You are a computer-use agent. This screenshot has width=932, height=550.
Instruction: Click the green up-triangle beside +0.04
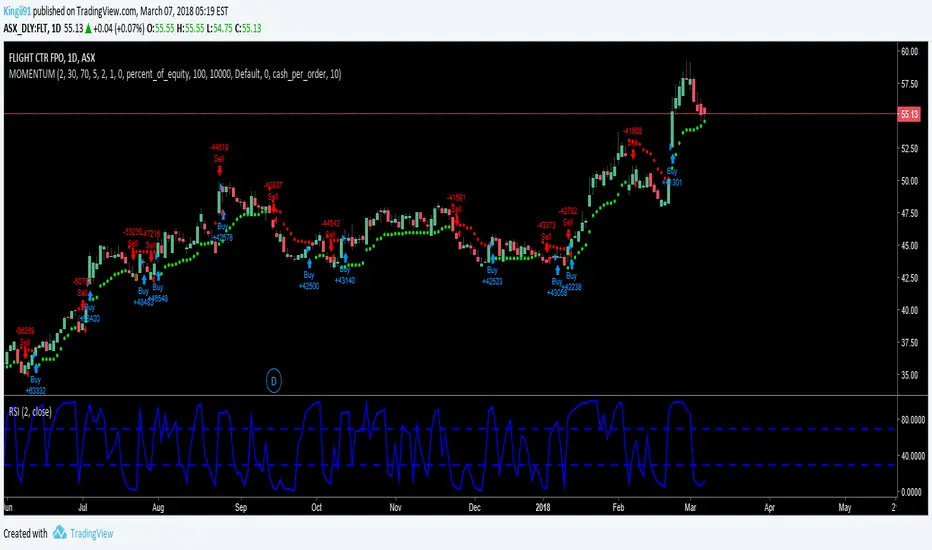[88, 28]
